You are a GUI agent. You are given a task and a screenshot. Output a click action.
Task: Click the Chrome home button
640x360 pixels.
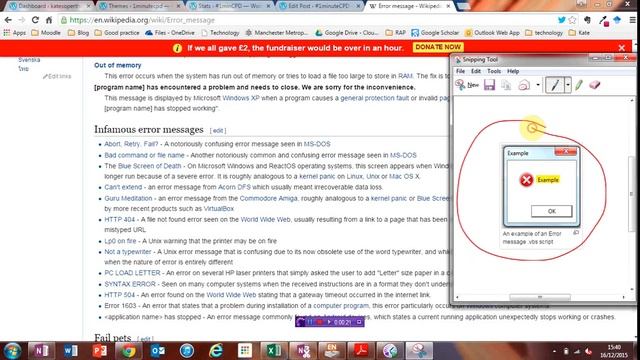point(49,20)
